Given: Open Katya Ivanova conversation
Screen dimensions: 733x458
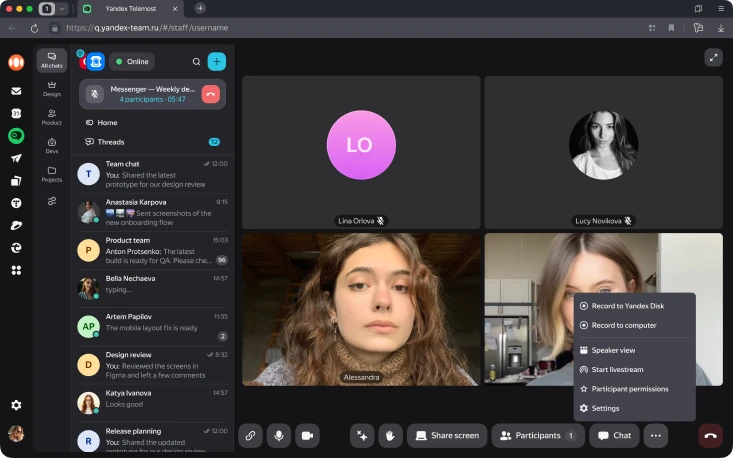Looking at the screenshot, I should (x=152, y=403).
